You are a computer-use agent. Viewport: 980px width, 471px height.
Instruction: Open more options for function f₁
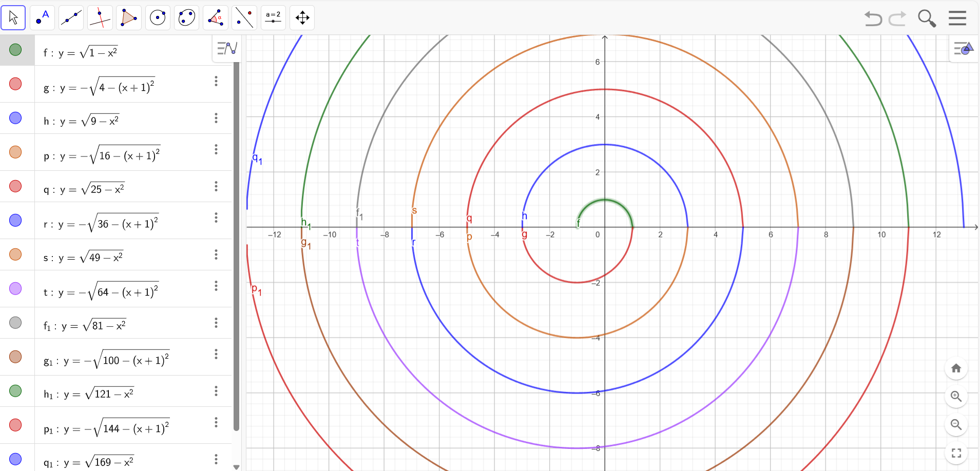pyautogui.click(x=216, y=323)
